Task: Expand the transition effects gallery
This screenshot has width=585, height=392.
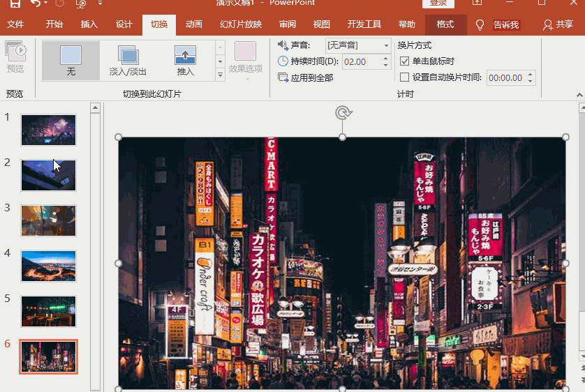Action: [221, 75]
